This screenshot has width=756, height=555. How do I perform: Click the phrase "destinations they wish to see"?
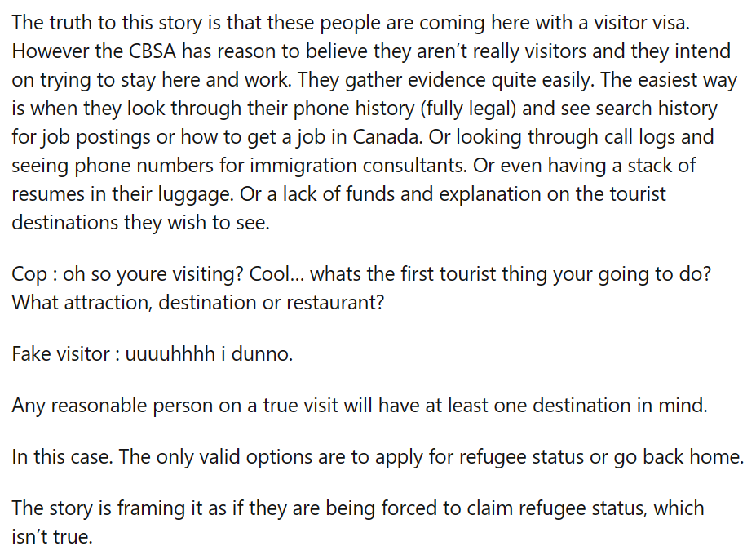(x=139, y=223)
